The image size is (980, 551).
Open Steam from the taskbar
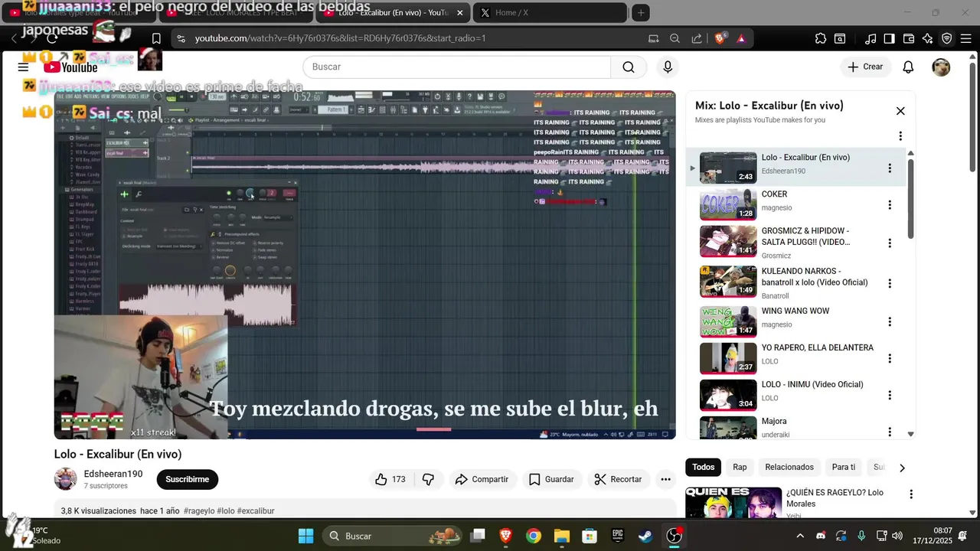[x=645, y=536]
